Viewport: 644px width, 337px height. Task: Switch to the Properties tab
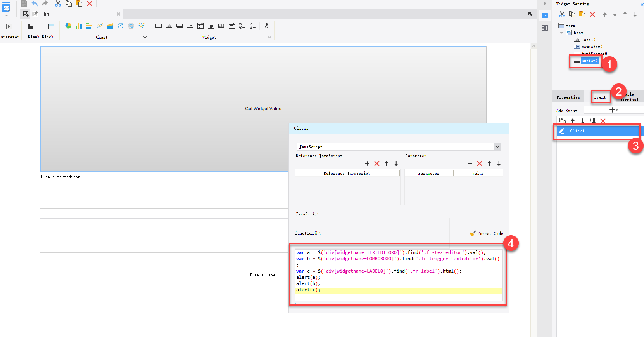tap(568, 97)
